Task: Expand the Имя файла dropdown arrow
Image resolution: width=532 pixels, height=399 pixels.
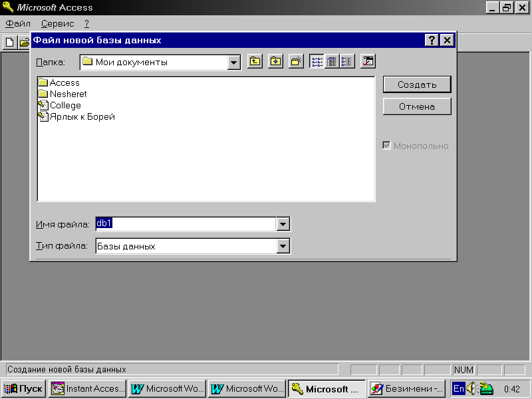Action: (x=283, y=224)
